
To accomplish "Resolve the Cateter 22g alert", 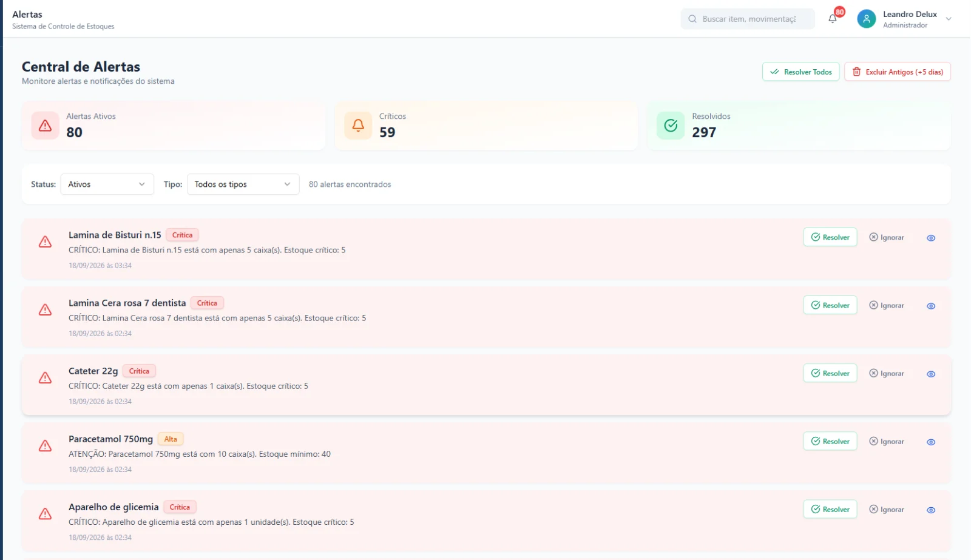I will click(x=830, y=373).
